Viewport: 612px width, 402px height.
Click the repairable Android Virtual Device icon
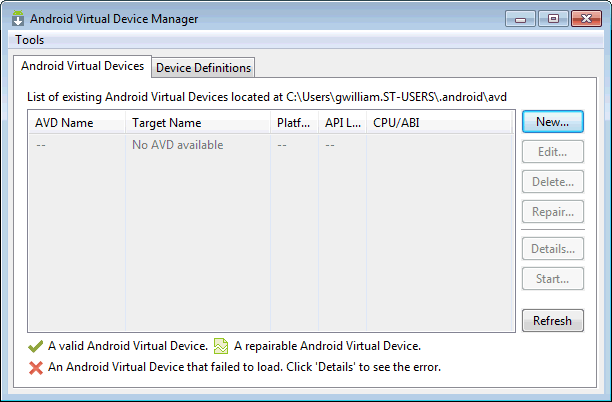[221, 346]
